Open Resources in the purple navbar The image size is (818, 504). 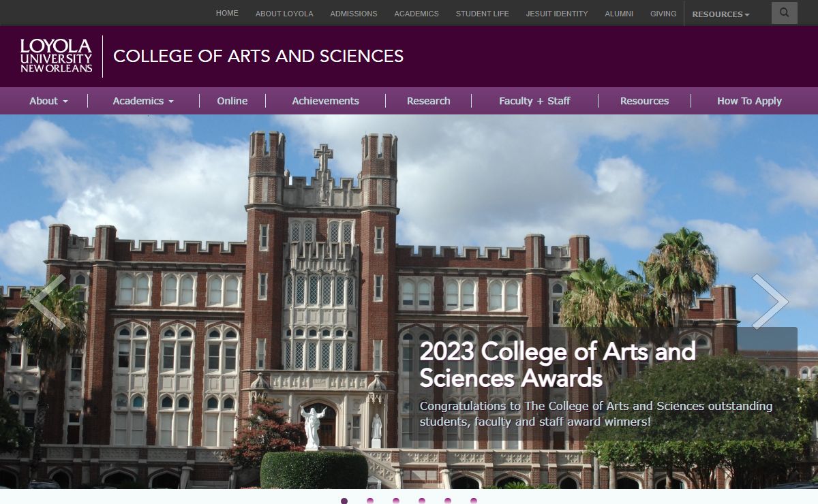coord(645,101)
